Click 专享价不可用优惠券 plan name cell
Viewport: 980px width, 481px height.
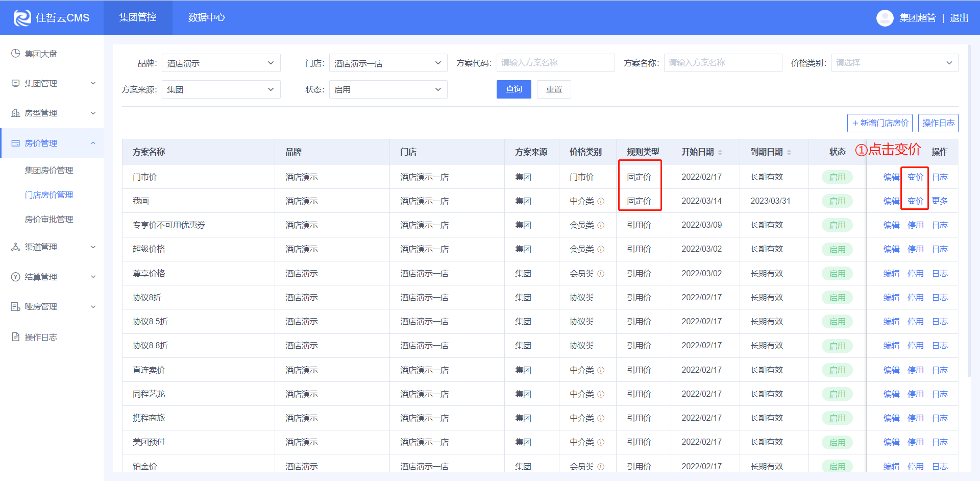click(169, 225)
